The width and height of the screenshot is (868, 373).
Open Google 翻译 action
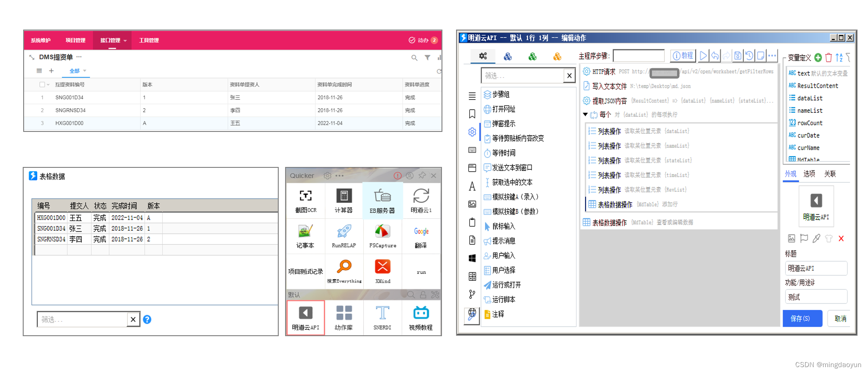pos(421,237)
